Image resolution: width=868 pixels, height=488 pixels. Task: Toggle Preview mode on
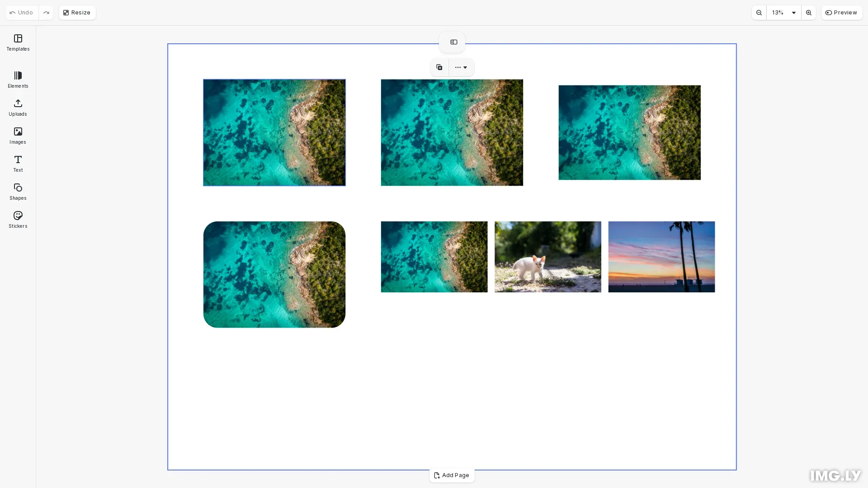coord(842,12)
